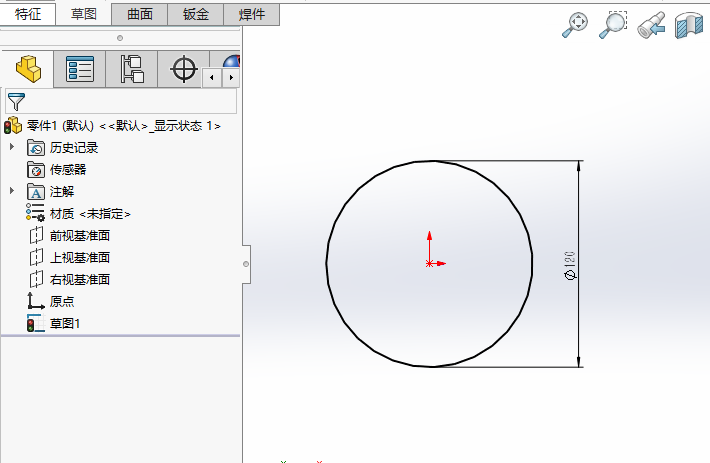Open the 草图 tab
Screen dimensions: 710x463
(84, 14)
